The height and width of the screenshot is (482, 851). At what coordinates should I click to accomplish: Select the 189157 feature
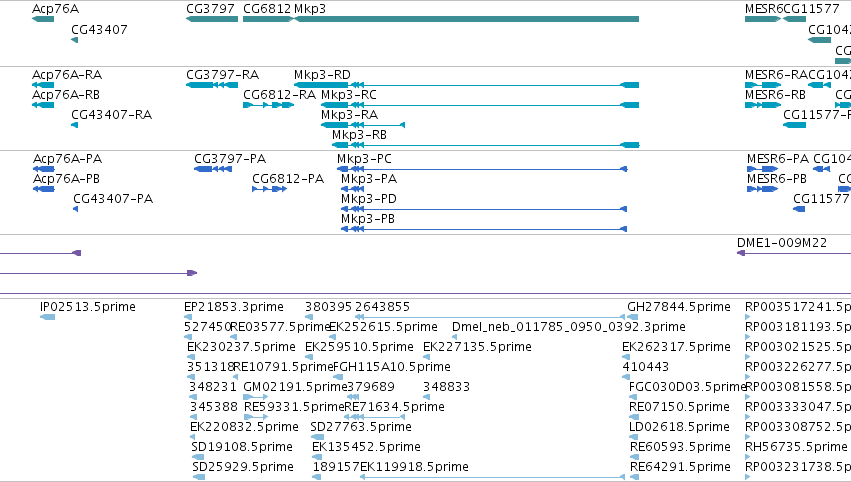316,478
